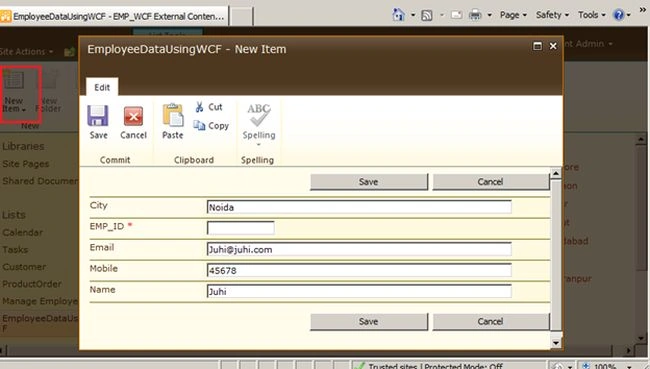Open Libraries heading in background sidebar
The width and height of the screenshot is (650, 369).
tap(23, 146)
